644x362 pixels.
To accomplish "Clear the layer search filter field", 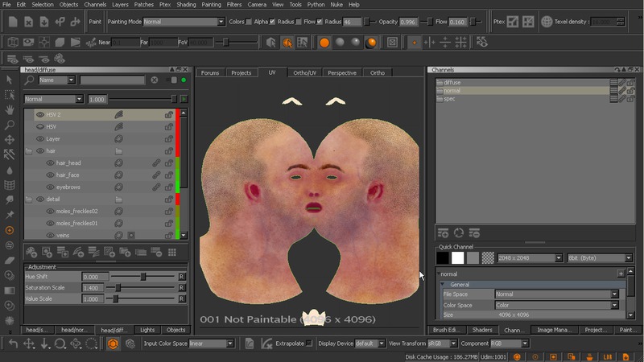I will pyautogui.click(x=154, y=80).
